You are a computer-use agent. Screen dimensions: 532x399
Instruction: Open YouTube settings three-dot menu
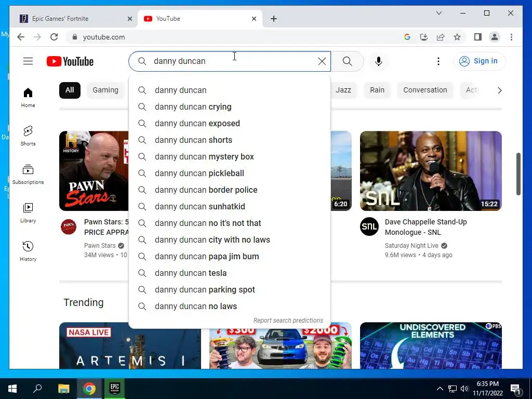pyautogui.click(x=438, y=61)
